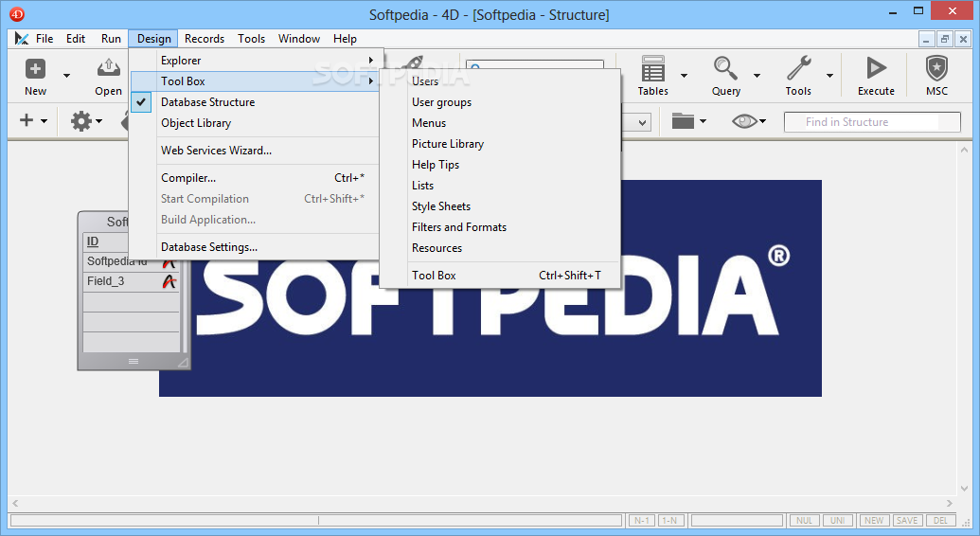Image resolution: width=980 pixels, height=536 pixels.
Task: Click the plus add icon in structure toolbar
Action: pos(27,120)
